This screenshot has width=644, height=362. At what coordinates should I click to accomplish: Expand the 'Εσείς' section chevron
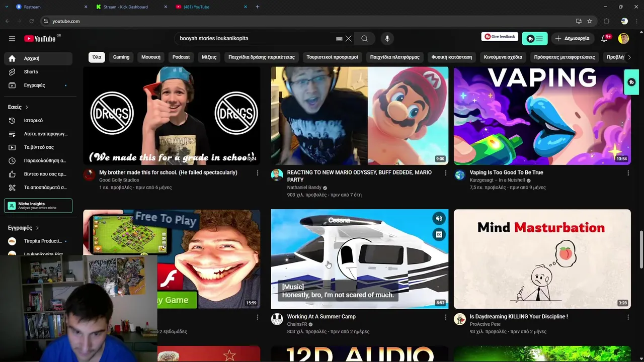[27, 107]
